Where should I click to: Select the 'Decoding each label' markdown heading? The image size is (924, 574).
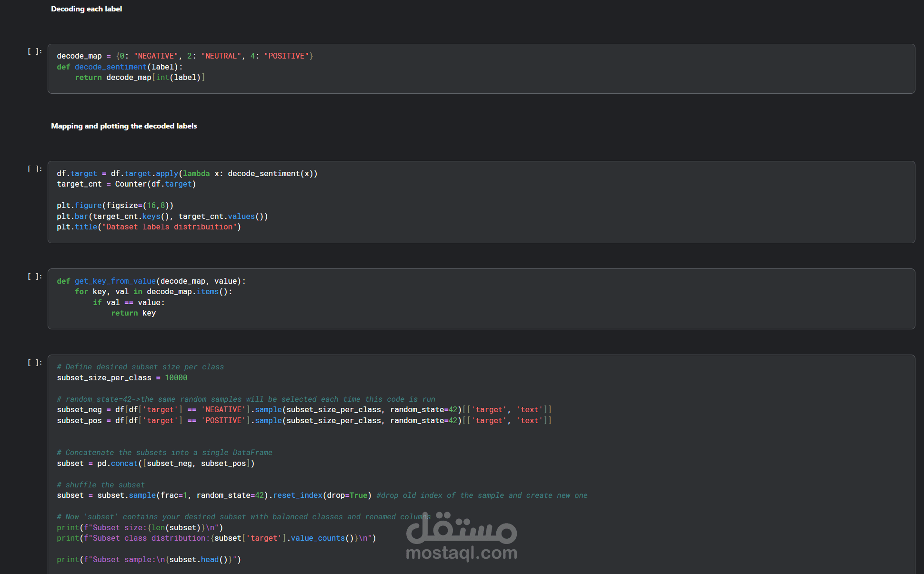[x=86, y=9]
